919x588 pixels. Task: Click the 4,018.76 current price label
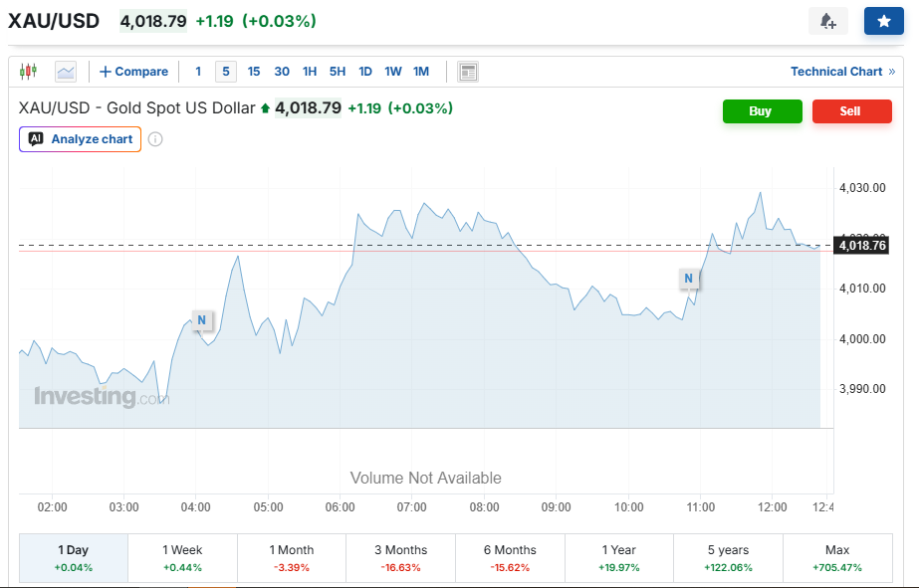point(862,246)
